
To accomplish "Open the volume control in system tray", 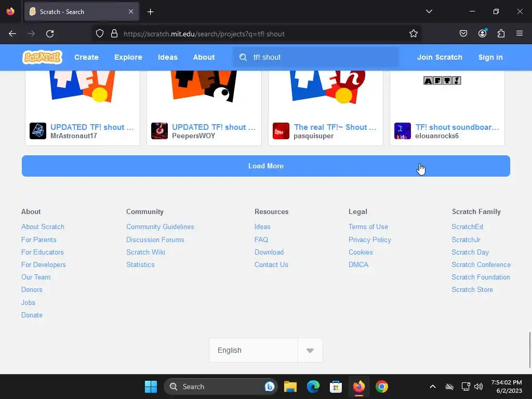I will tap(478, 387).
